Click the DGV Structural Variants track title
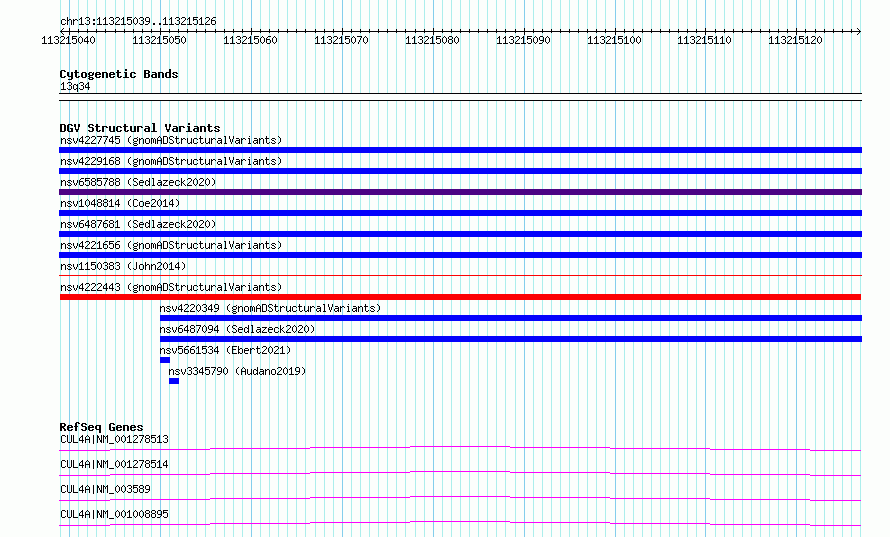Screen dimensions: 890x537 140,128
